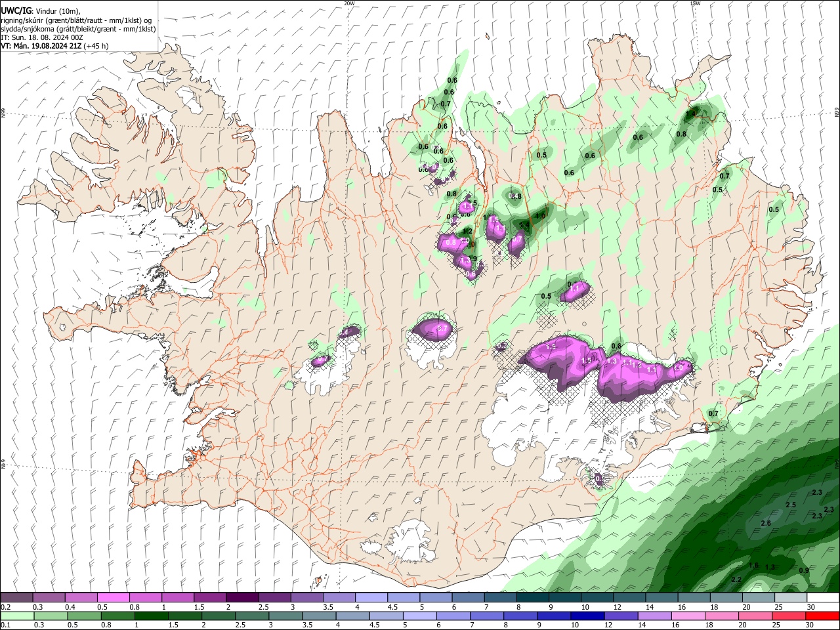Click the deep navy swatch at 10 in lower legend
Image resolution: width=840 pixels, height=630 pixels.
coord(587,616)
